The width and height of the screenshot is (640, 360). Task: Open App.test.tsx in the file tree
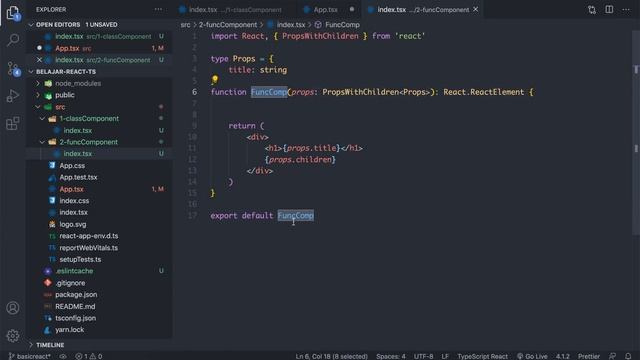pyautogui.click(x=99, y=177)
